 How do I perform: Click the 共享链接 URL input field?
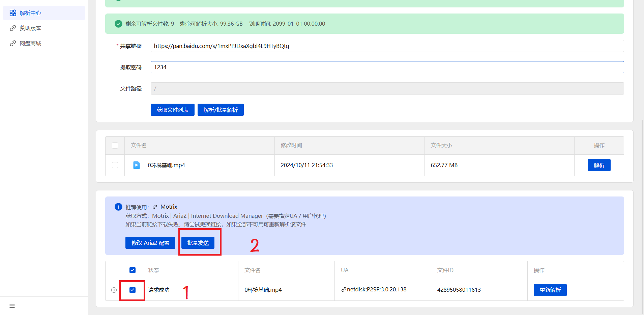[x=387, y=46]
